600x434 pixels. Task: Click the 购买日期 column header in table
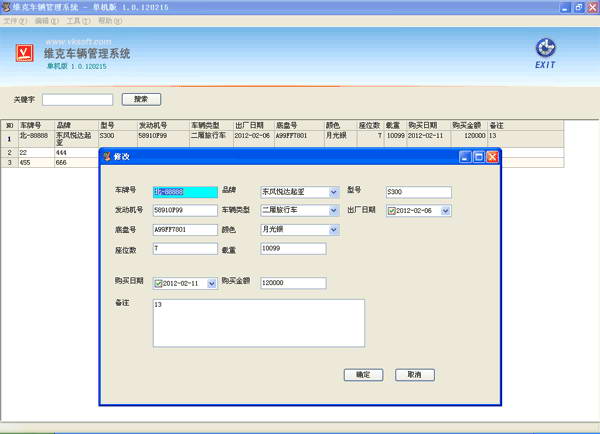[429, 125]
